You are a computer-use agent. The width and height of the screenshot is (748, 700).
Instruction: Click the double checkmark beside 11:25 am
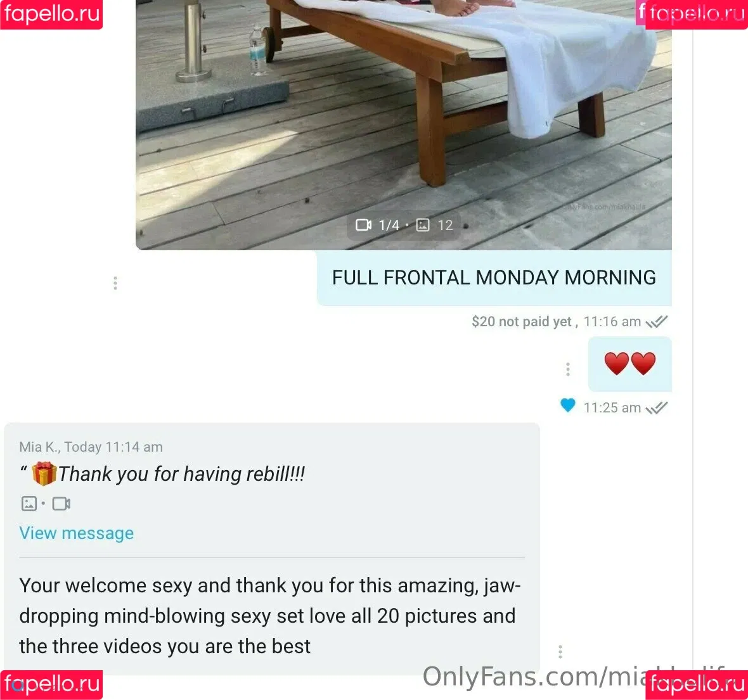click(x=657, y=408)
